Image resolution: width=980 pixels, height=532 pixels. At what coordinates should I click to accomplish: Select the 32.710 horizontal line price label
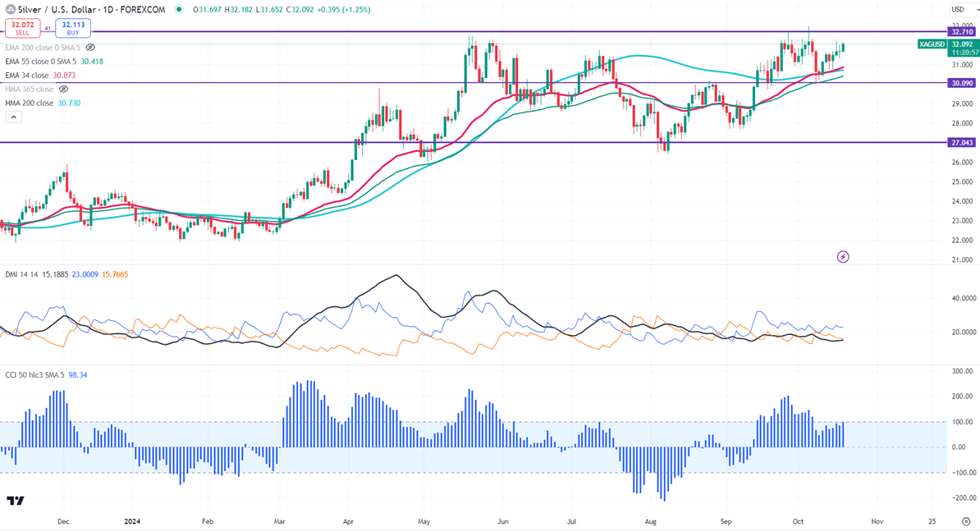coord(963,31)
